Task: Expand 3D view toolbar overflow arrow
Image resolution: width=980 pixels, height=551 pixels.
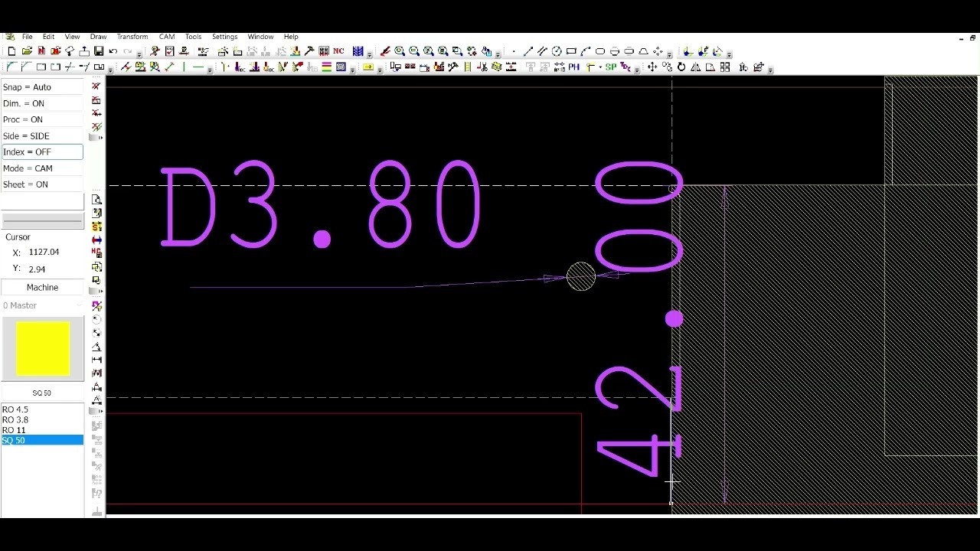Action: (729, 54)
